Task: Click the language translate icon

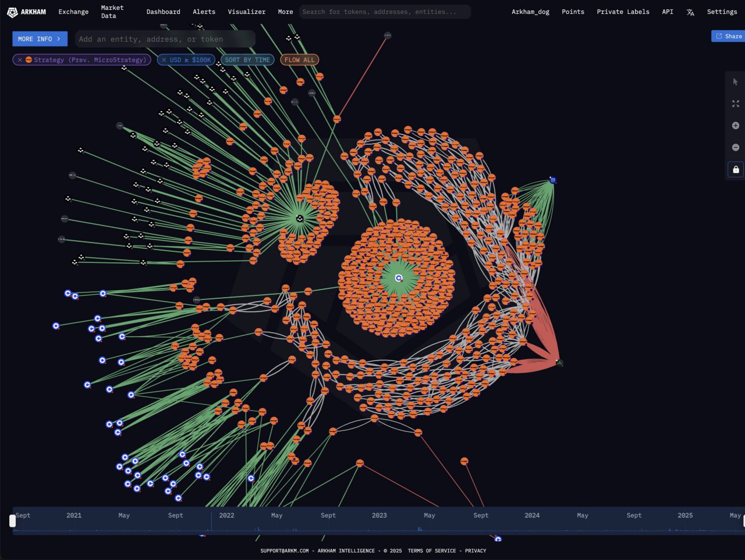Action: click(x=690, y=12)
